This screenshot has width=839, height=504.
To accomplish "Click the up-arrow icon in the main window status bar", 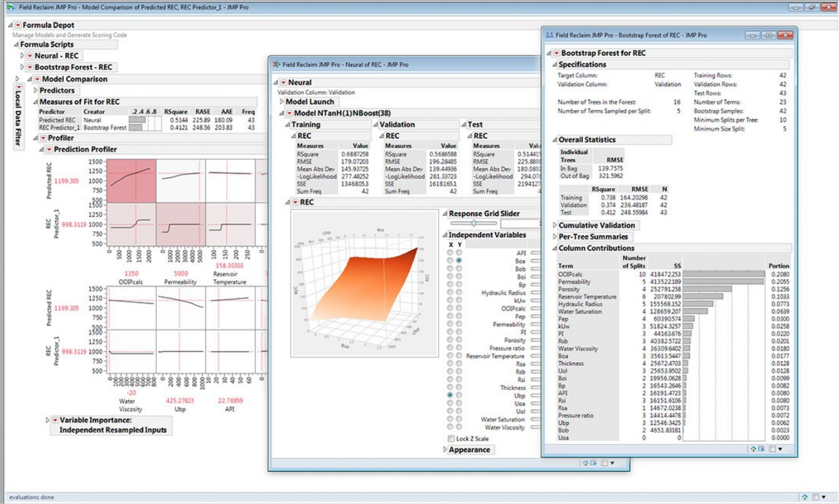I will tap(805, 497).
